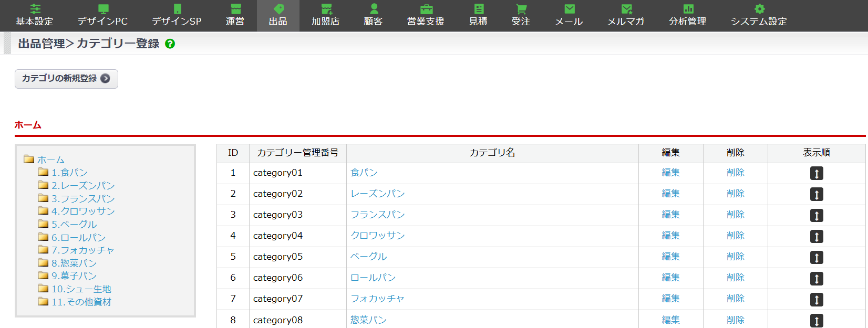Click sort order arrow for ベーグル row
The width and height of the screenshot is (868, 328).
(817, 257)
